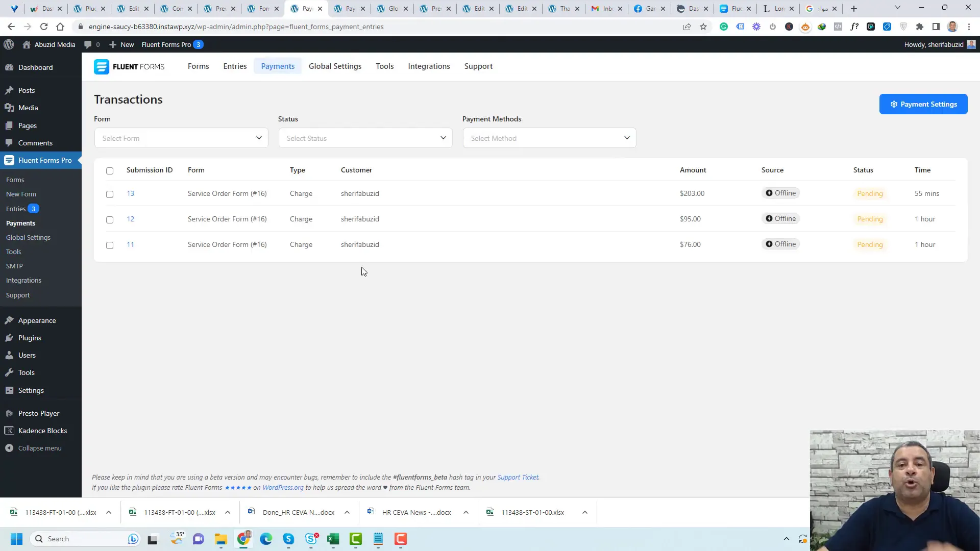980x551 pixels.
Task: Click the Windows taskbar Search box
Action: (x=84, y=539)
